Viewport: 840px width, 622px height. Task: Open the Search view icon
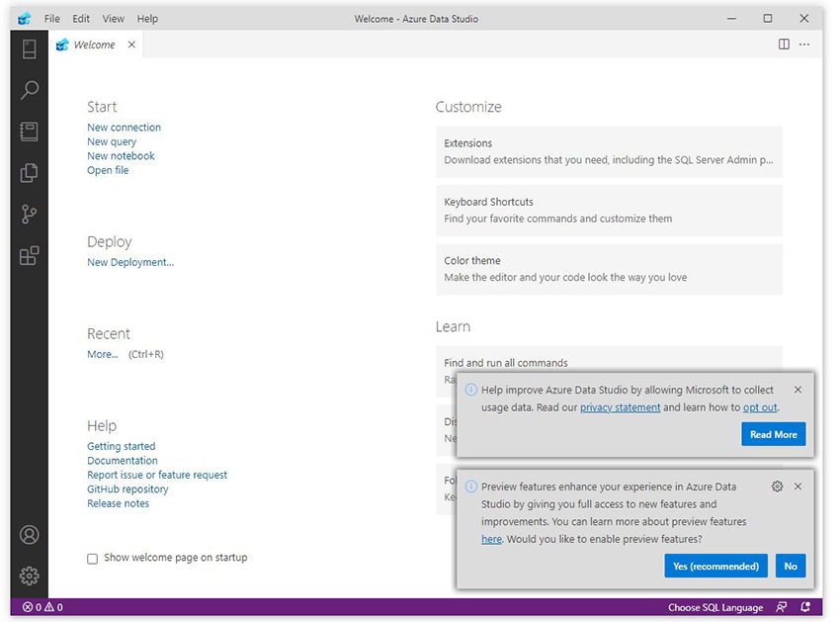30,90
